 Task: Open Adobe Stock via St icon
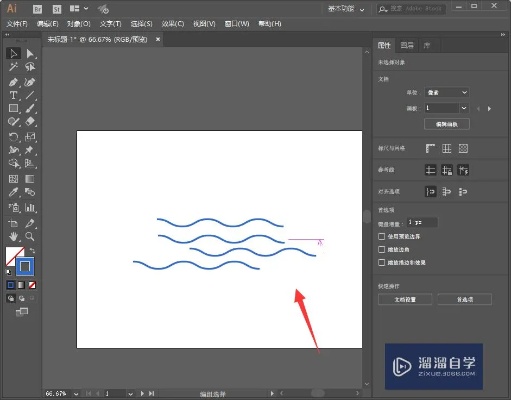57,9
